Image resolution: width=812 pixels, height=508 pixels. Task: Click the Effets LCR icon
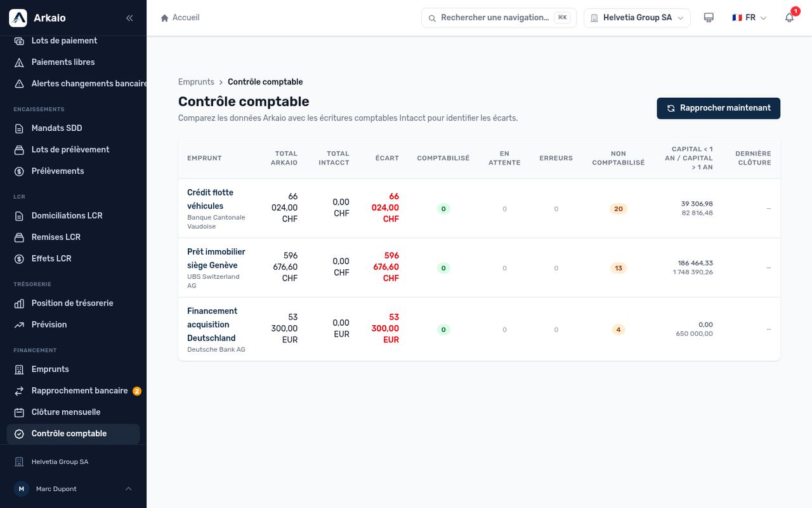[19, 259]
